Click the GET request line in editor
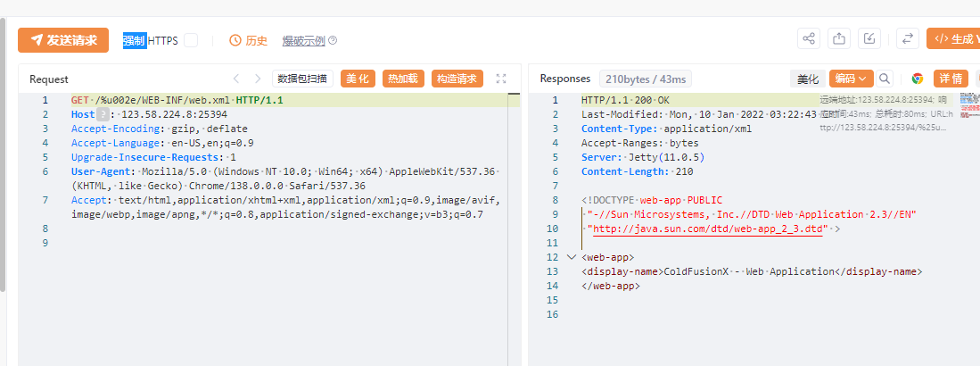The height and width of the screenshot is (366, 980). click(177, 100)
